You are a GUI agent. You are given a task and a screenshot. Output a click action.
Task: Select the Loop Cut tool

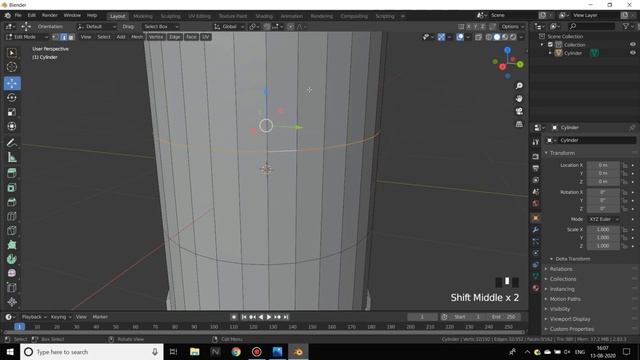[12, 216]
